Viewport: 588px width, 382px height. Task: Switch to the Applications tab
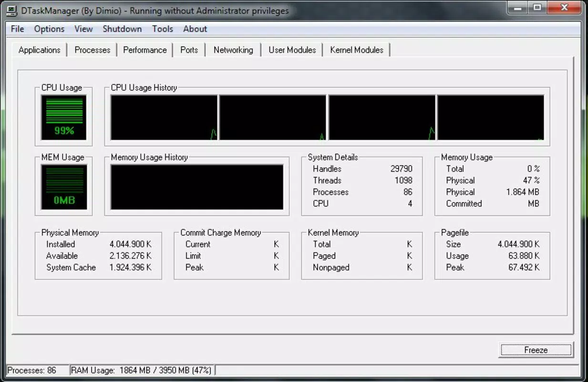click(39, 50)
